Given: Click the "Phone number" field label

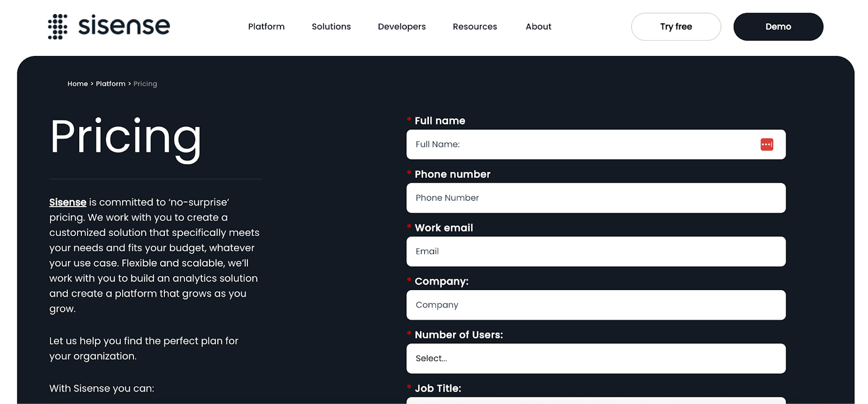Looking at the screenshot, I should click(x=452, y=174).
